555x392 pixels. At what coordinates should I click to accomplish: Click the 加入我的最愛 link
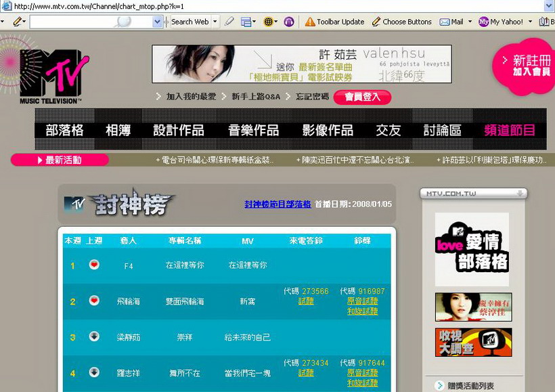(x=191, y=96)
